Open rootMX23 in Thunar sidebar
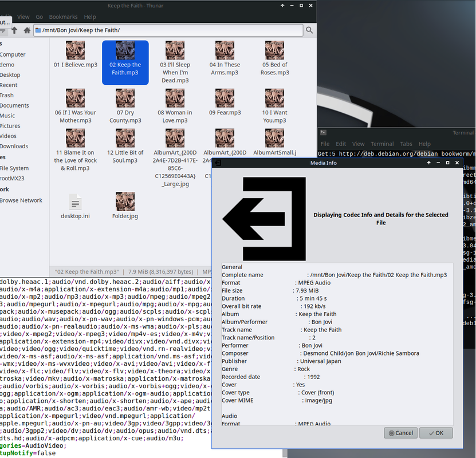The height and width of the screenshot is (458, 476). tap(12, 179)
